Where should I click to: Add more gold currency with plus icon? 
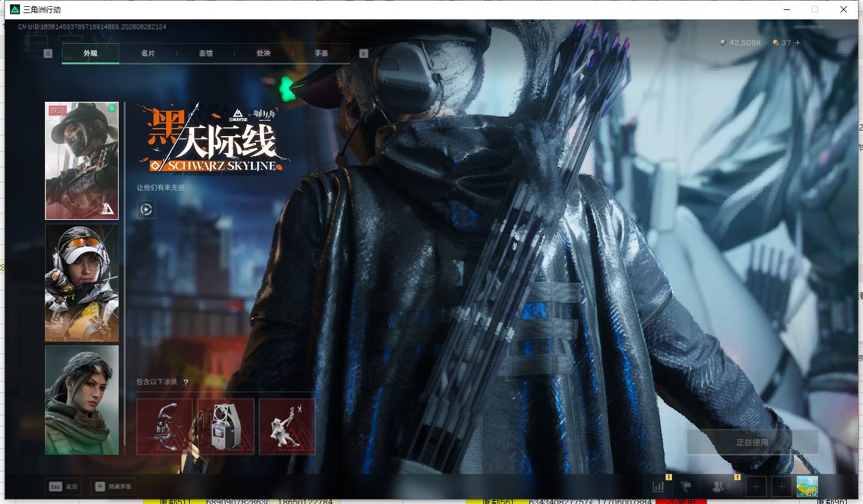point(797,43)
